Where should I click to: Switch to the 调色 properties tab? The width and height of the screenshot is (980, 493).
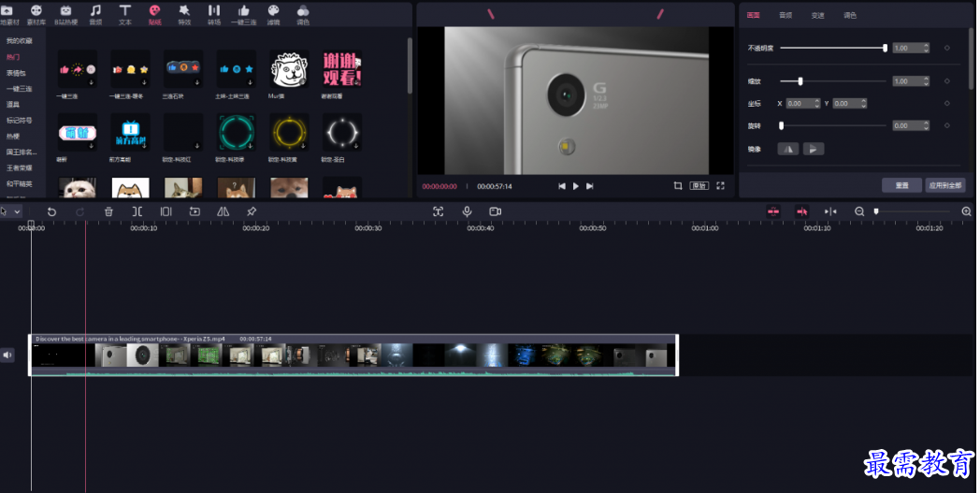850,15
